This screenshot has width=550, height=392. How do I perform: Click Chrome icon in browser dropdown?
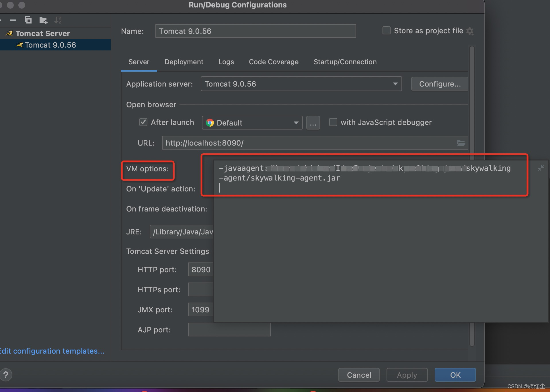tap(210, 123)
